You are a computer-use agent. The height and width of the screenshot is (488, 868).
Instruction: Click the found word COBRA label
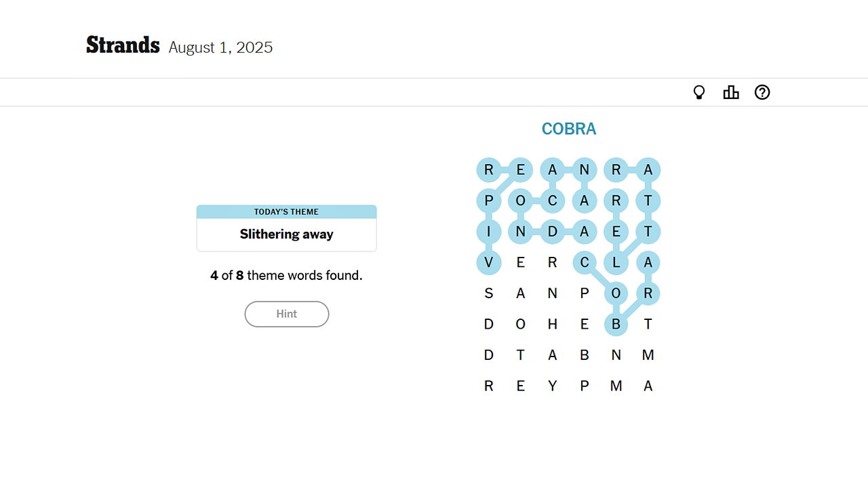click(569, 128)
